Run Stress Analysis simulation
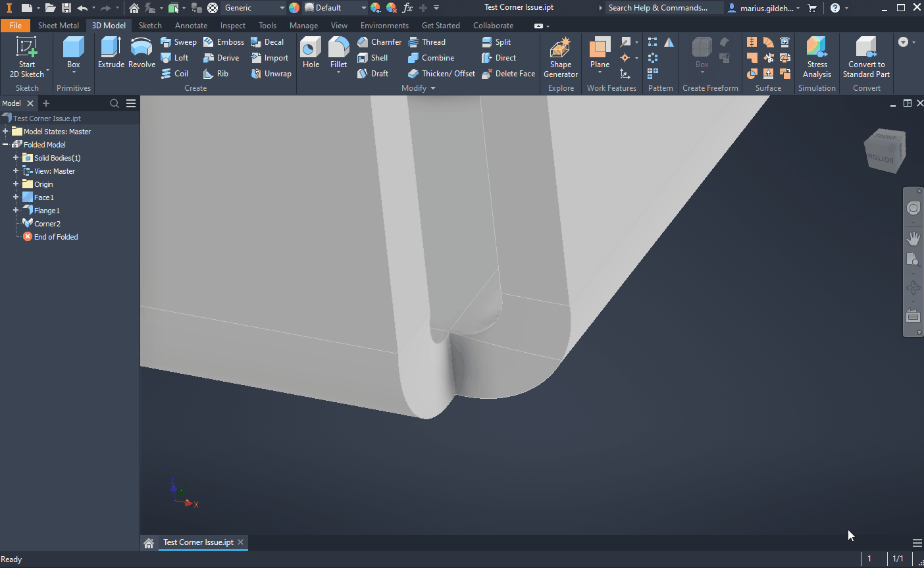The height and width of the screenshot is (568, 924). [x=817, y=57]
